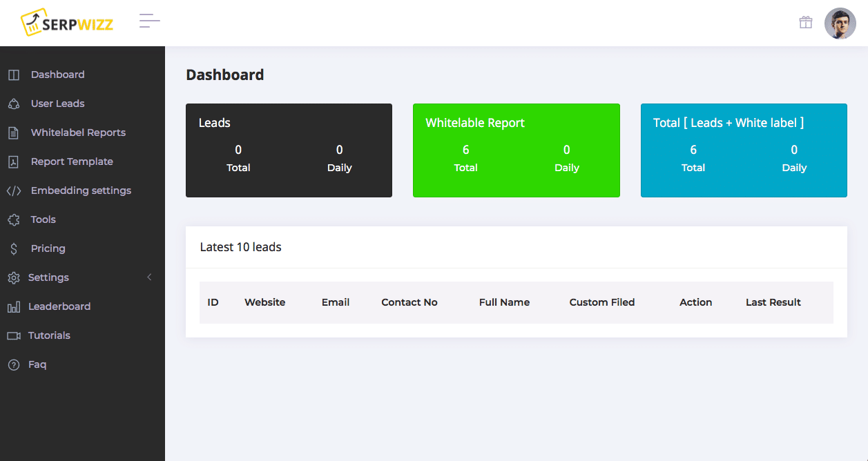Expand the Settings submenu chevron

tap(149, 277)
